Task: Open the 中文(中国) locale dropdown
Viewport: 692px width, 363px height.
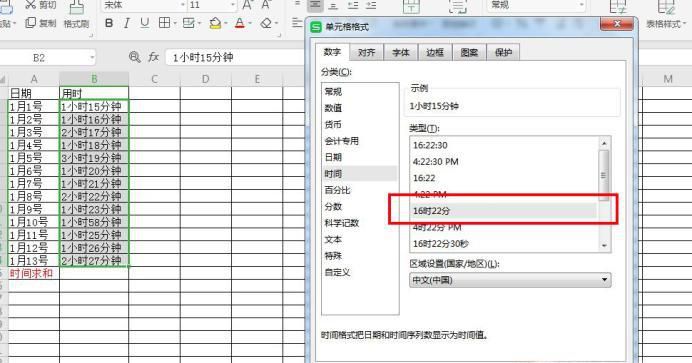Action: click(x=510, y=280)
